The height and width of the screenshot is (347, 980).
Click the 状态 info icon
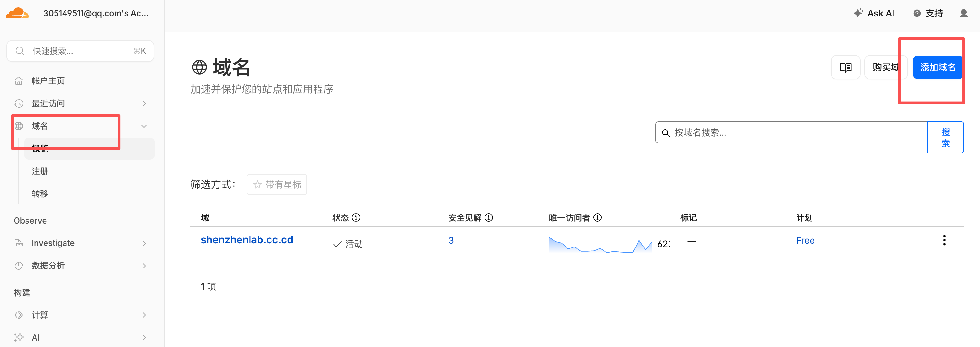tap(356, 217)
